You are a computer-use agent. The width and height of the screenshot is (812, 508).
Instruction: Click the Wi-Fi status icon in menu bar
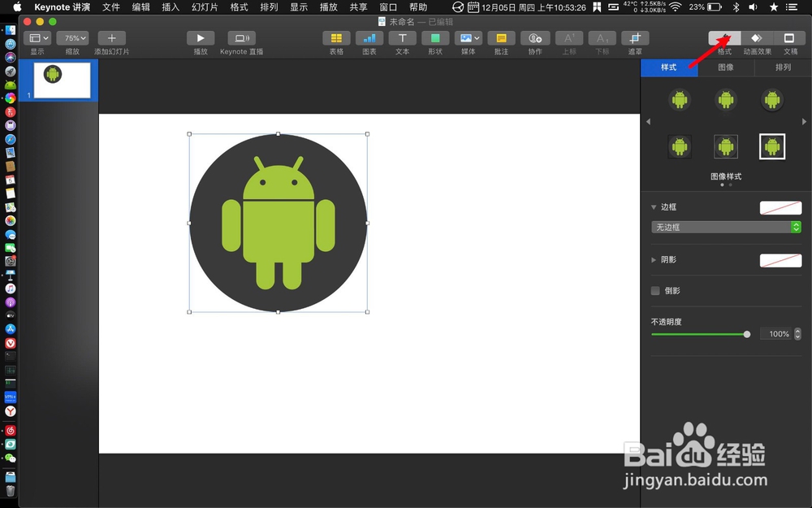(676, 7)
